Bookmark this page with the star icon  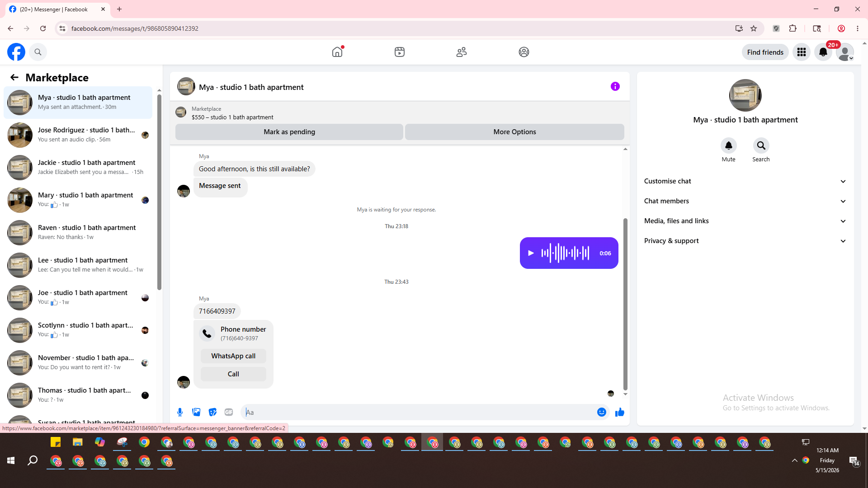click(x=754, y=28)
